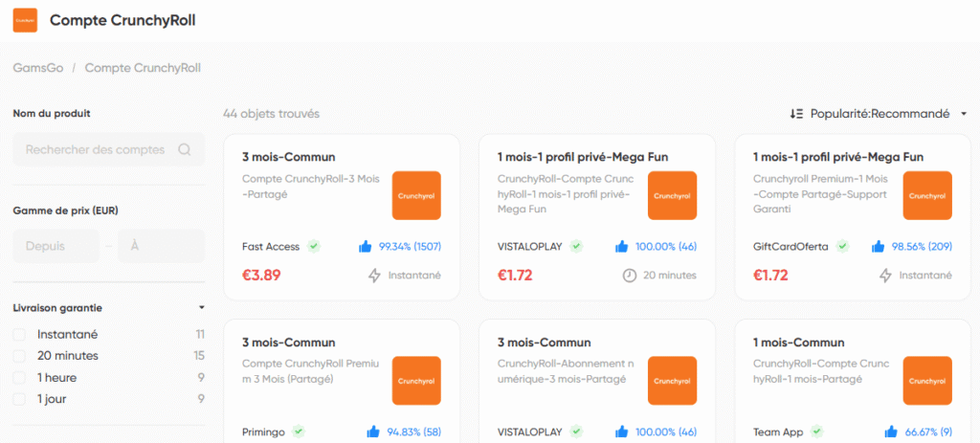Check the Instantané delivery filter
This screenshot has width=980, height=443.
point(19,334)
